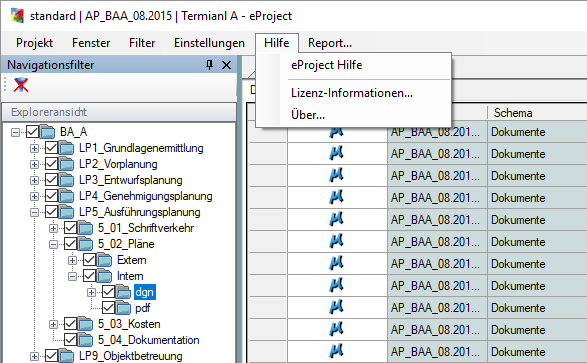
Task: Pin the Navigationsfilter panel
Action: pos(209,65)
